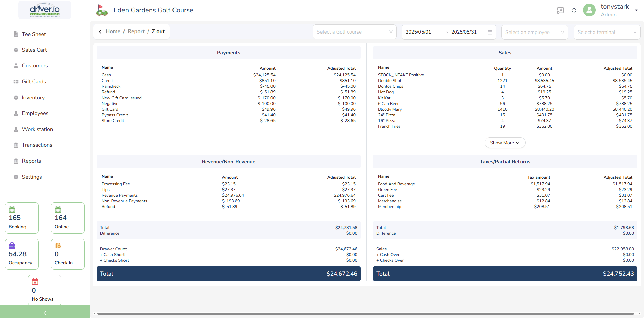
Task: Click the Report breadcrumb link
Action: pyautogui.click(x=136, y=31)
